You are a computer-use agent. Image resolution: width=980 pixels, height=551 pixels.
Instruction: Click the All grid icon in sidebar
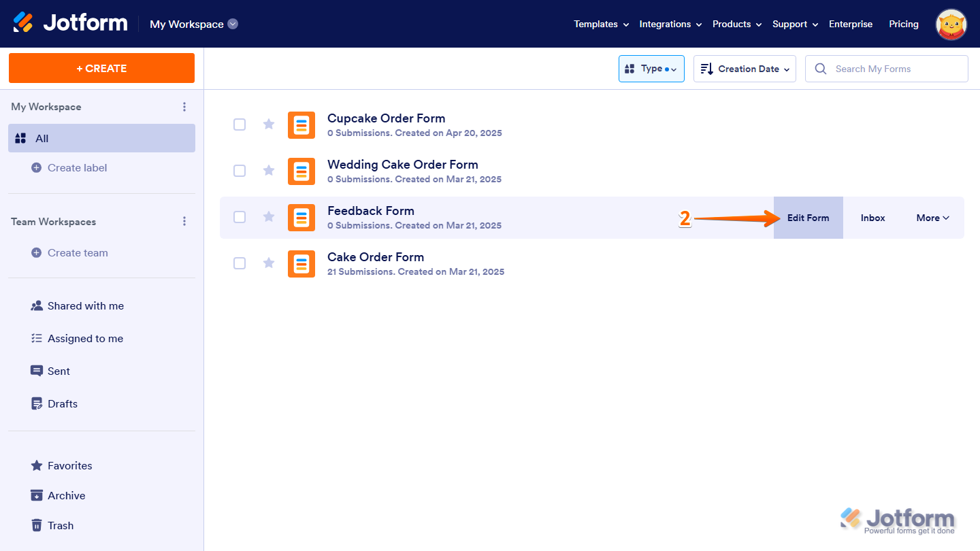[x=20, y=139]
